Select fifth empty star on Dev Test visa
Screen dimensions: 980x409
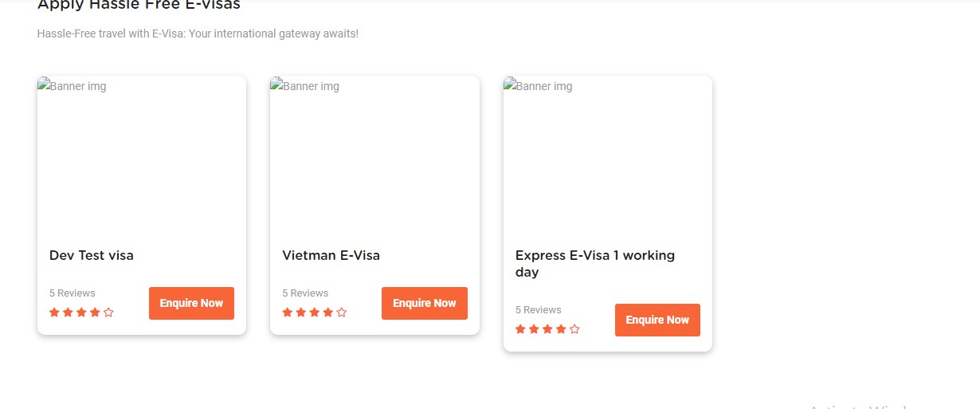[x=108, y=313]
